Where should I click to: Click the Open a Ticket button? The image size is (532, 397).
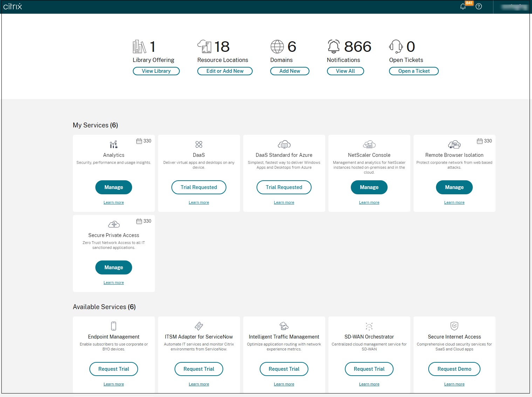[414, 71]
